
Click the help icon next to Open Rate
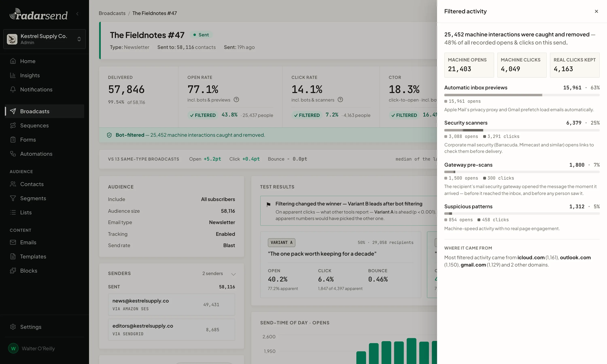(236, 99)
